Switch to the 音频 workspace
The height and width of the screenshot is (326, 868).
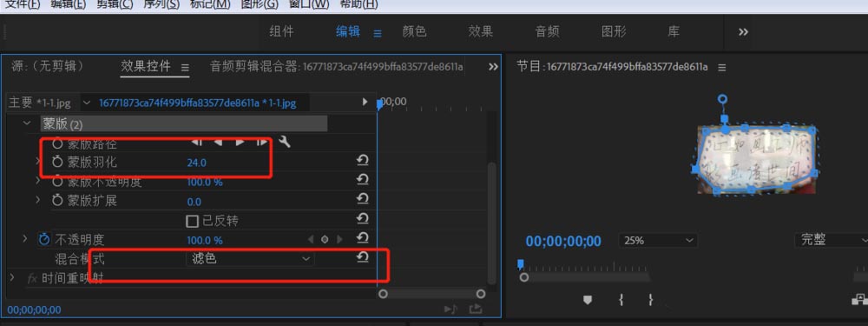coord(547,32)
